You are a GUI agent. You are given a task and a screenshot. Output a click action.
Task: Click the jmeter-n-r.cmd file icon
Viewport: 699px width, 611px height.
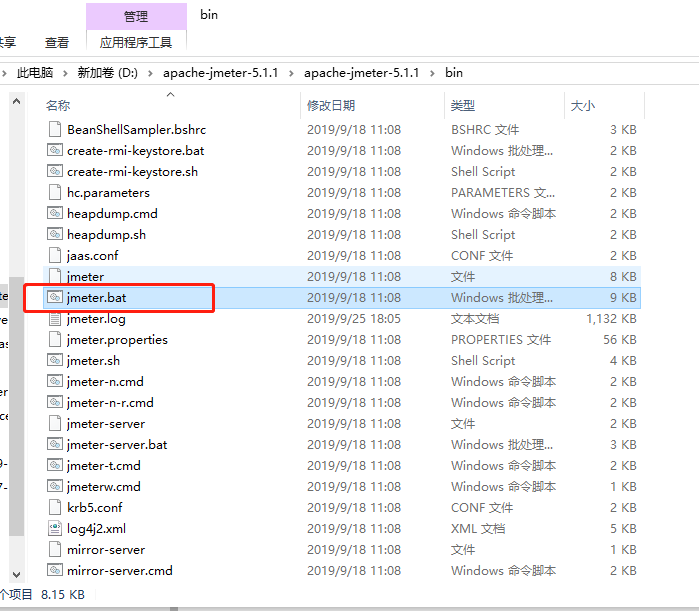point(55,402)
